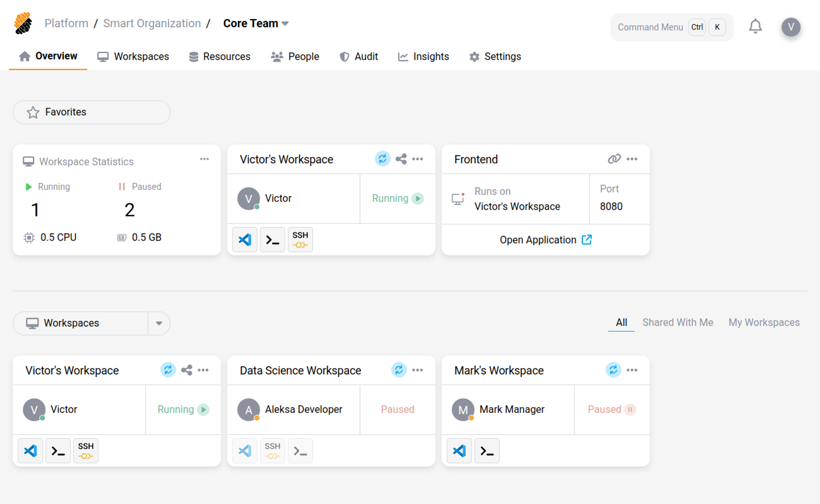Click the platform logo in header
Screen dimensions: 820x504
[x=23, y=23]
